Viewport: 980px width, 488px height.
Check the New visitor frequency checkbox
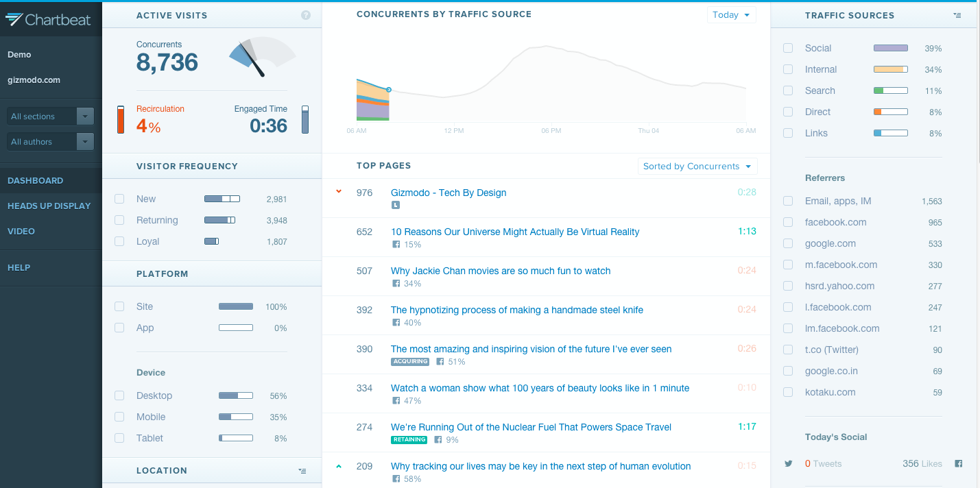(119, 199)
